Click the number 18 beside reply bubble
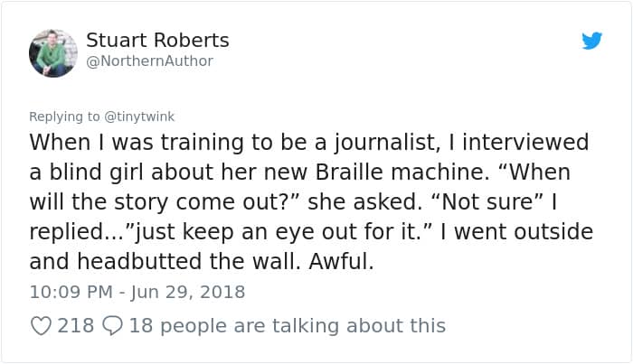Screen dimensions: 633x364 141,326
